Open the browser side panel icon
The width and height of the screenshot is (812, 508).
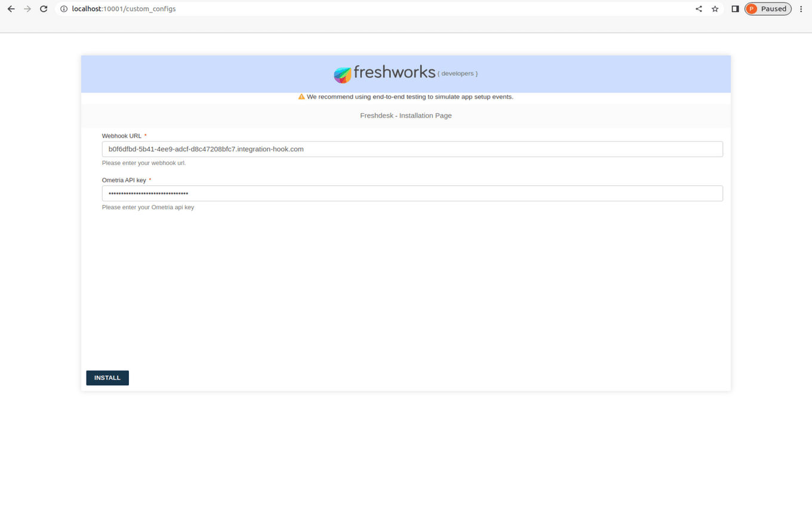coord(735,8)
